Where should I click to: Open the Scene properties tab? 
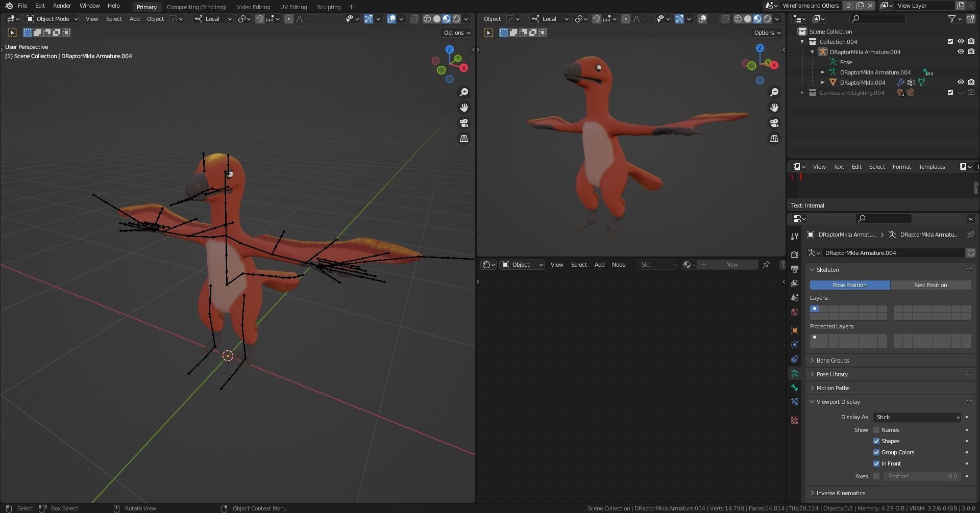[795, 297]
